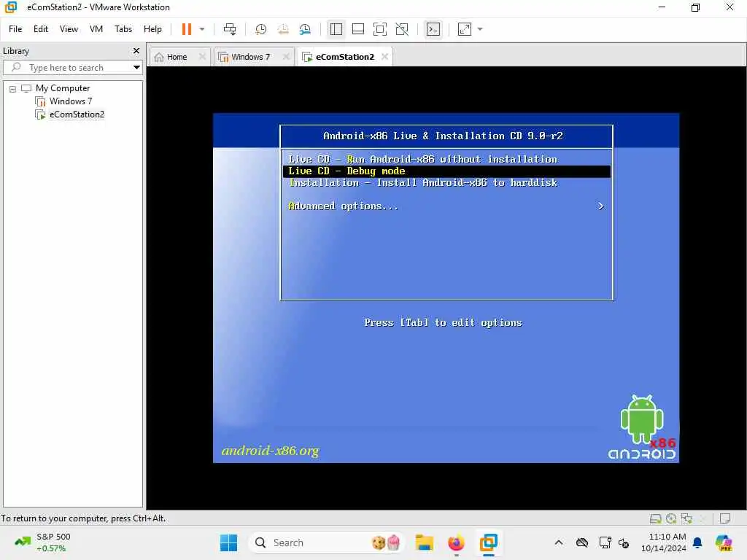This screenshot has width=747, height=560.
Task: Close the Library panel
Action: pos(136,50)
